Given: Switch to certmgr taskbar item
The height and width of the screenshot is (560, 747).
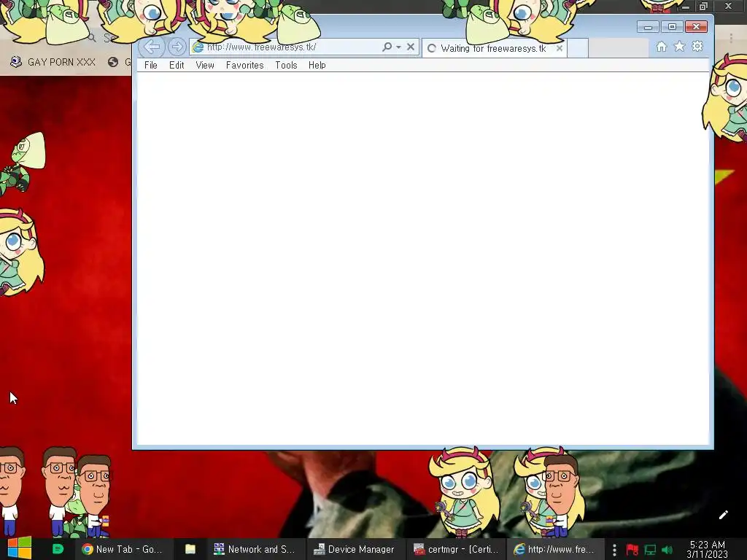Looking at the screenshot, I should [456, 549].
